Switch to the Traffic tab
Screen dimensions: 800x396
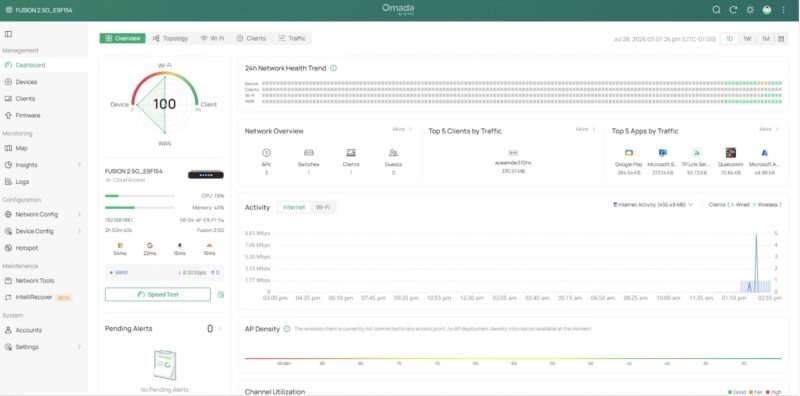coord(292,38)
